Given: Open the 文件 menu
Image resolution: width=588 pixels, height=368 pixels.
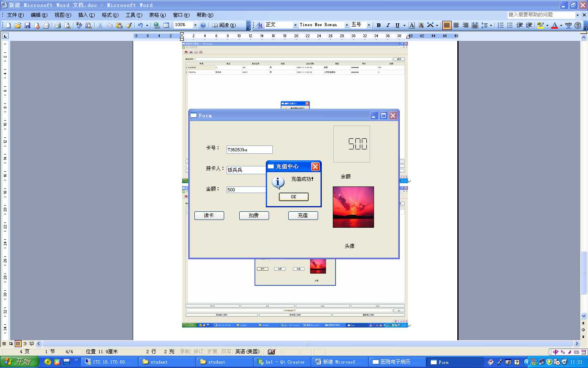Looking at the screenshot, I should coord(16,15).
